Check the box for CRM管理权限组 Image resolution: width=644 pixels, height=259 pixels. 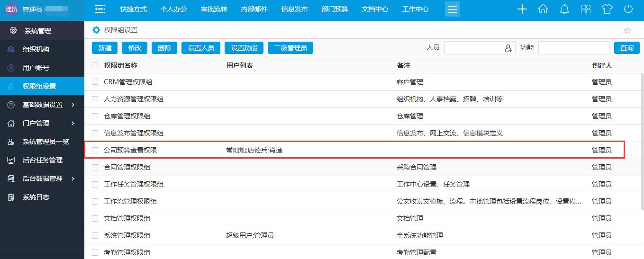95,82
